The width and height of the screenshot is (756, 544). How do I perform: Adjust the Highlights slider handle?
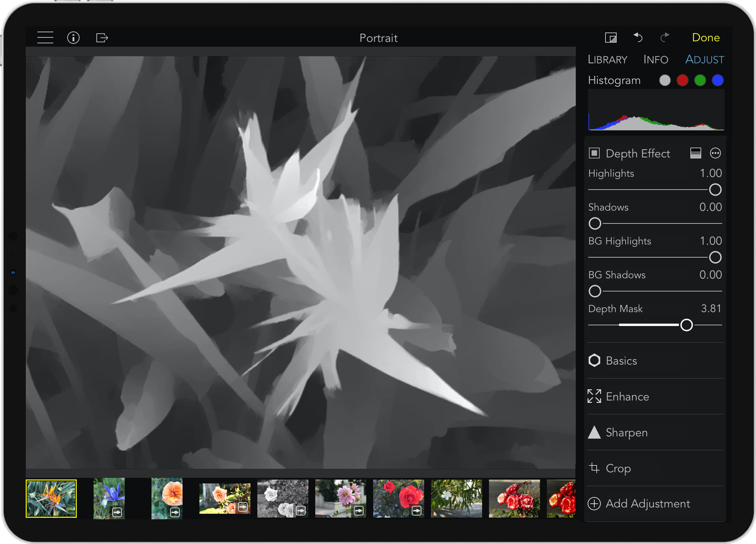pyautogui.click(x=715, y=190)
